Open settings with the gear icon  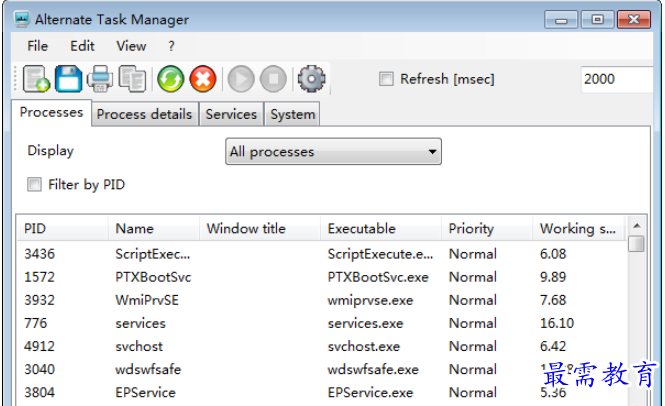tap(312, 79)
